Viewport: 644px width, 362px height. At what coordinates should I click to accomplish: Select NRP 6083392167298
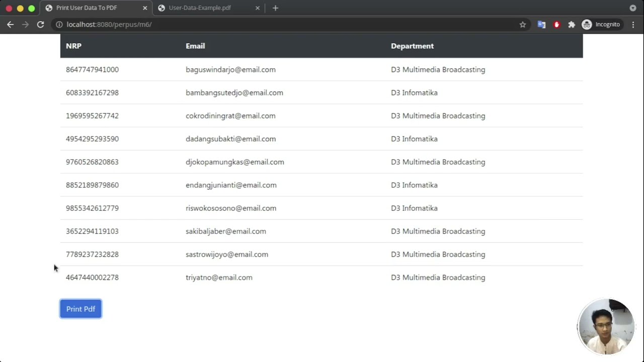click(x=92, y=93)
